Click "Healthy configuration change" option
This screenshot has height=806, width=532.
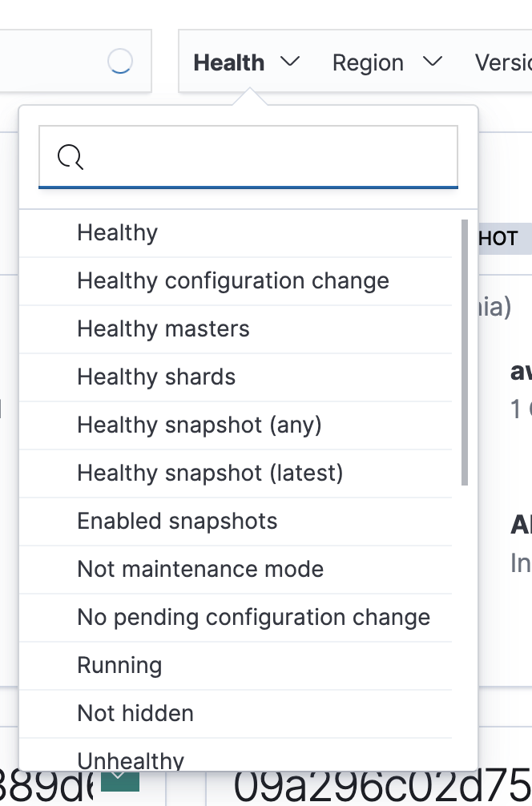click(232, 280)
